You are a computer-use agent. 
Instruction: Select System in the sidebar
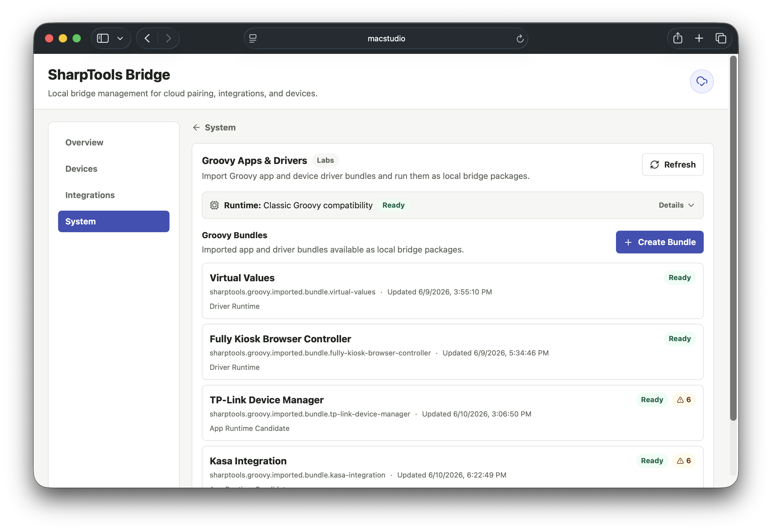click(114, 221)
